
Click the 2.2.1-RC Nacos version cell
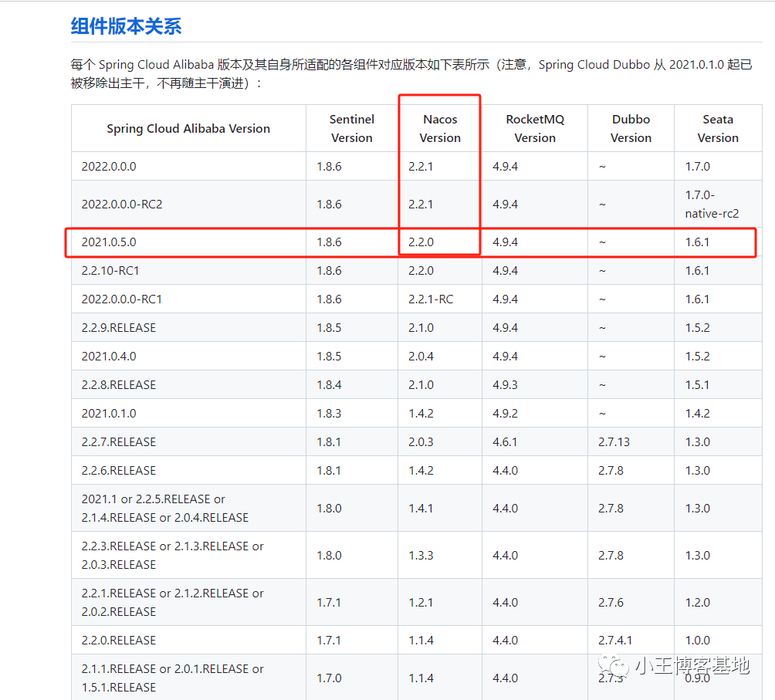tap(431, 299)
